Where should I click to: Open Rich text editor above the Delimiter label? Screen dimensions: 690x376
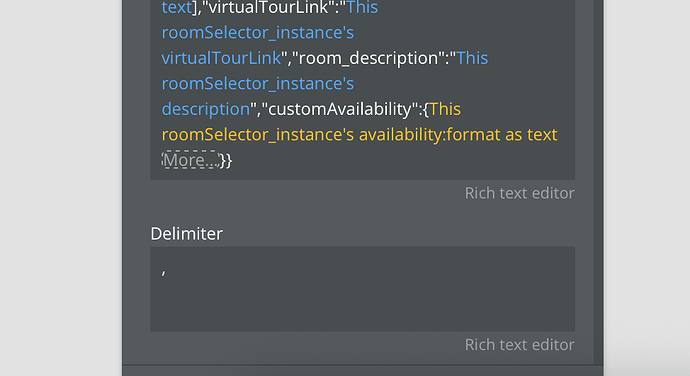(x=519, y=193)
